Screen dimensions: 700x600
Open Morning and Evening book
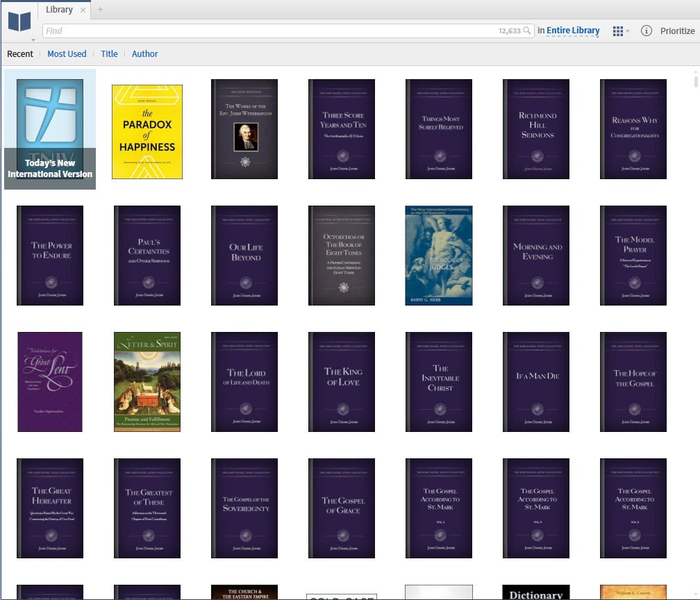coord(536,256)
